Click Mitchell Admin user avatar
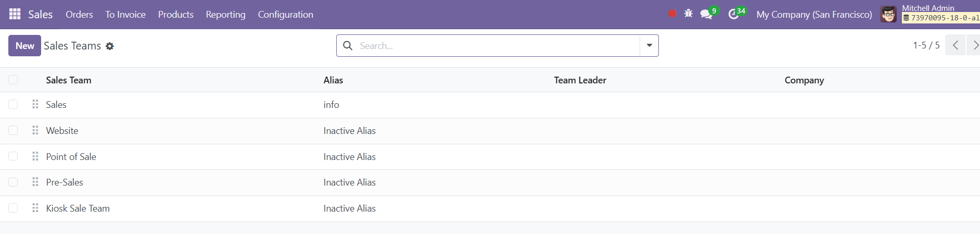The height and width of the screenshot is (234, 980). click(888, 14)
